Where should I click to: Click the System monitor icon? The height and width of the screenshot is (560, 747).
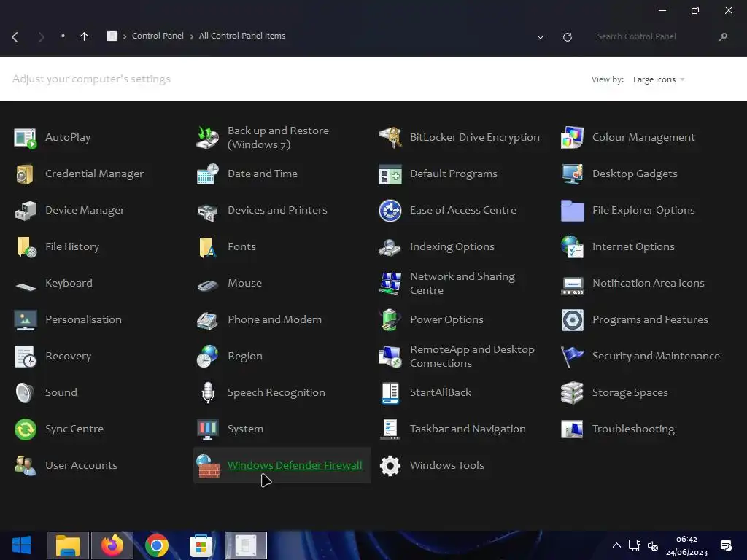click(208, 429)
